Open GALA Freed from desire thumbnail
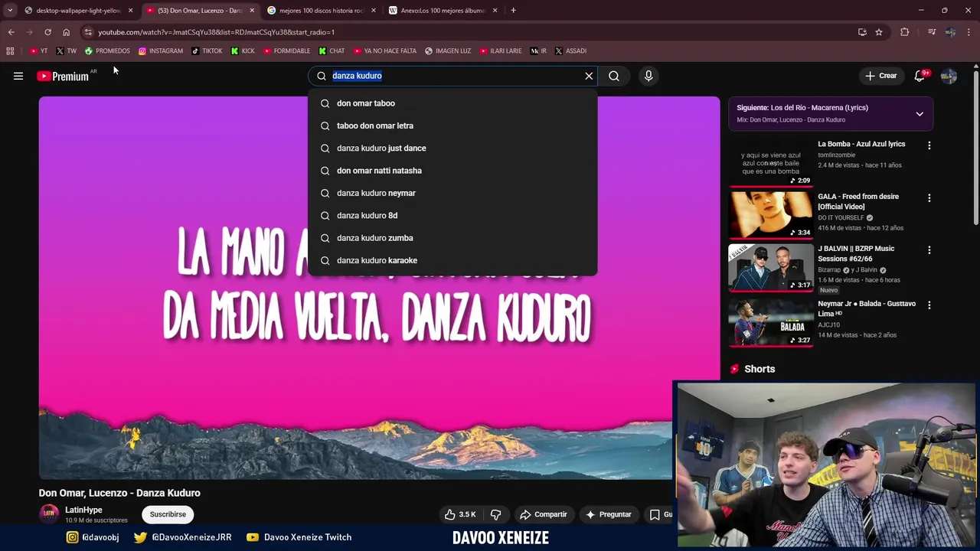The image size is (980, 551). pyautogui.click(x=770, y=214)
